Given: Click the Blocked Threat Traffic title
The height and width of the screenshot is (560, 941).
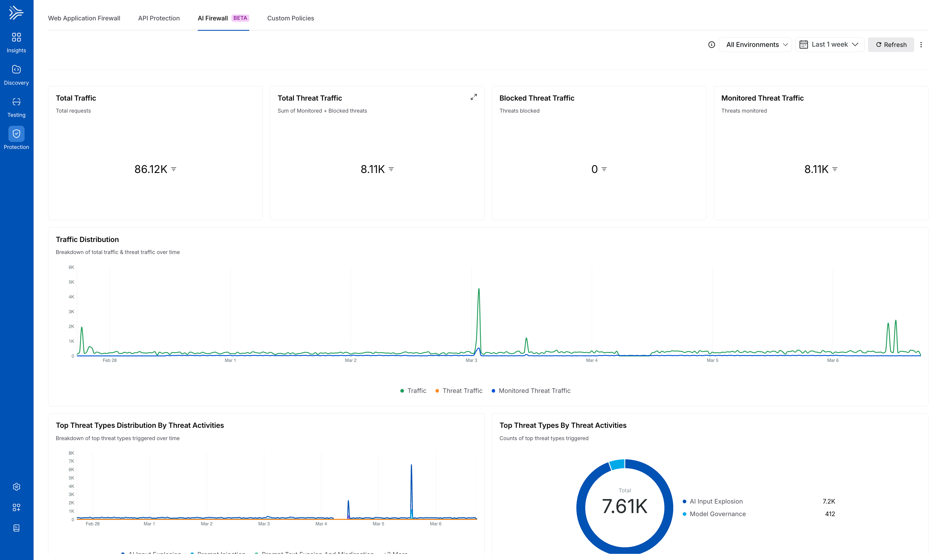Looking at the screenshot, I should tap(537, 98).
